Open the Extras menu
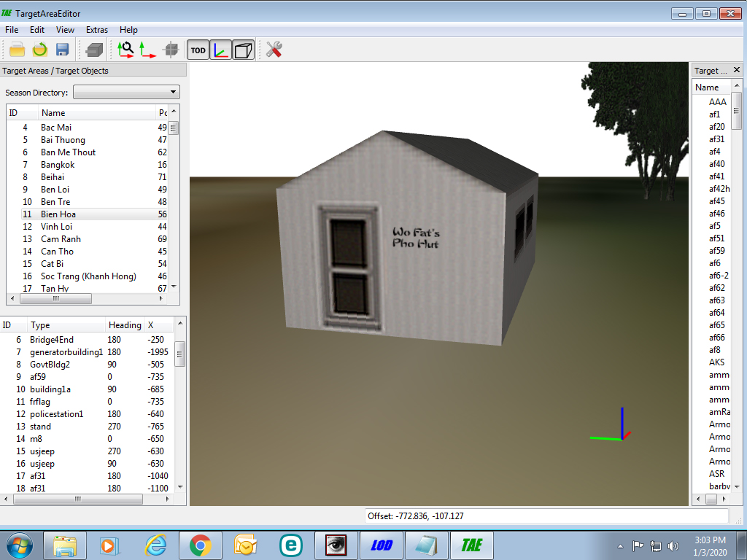The height and width of the screenshot is (560, 747). [x=97, y=29]
